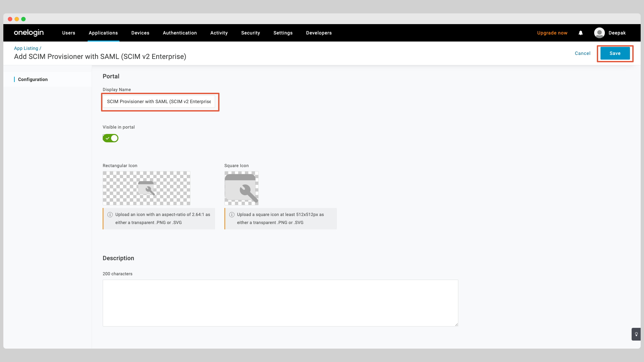Click the Upgrade now link

552,32
